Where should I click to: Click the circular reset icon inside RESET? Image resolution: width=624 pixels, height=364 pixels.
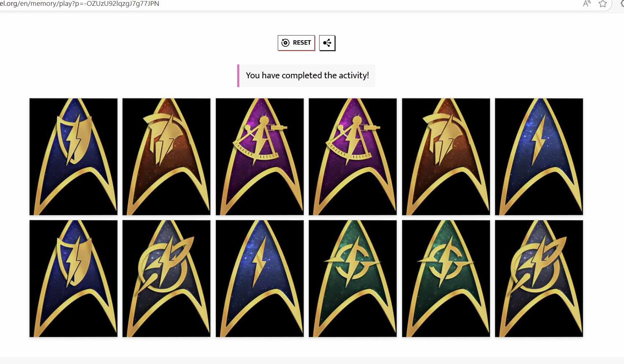click(285, 43)
